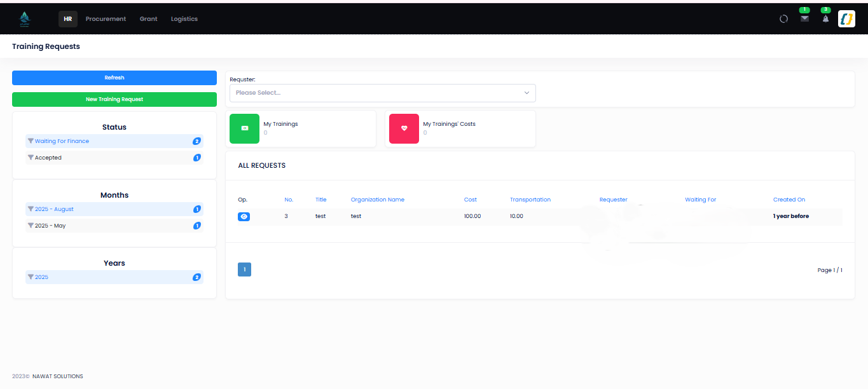Click the '1 year before' cell
Viewport: 868px width, 389px height.
point(791,216)
